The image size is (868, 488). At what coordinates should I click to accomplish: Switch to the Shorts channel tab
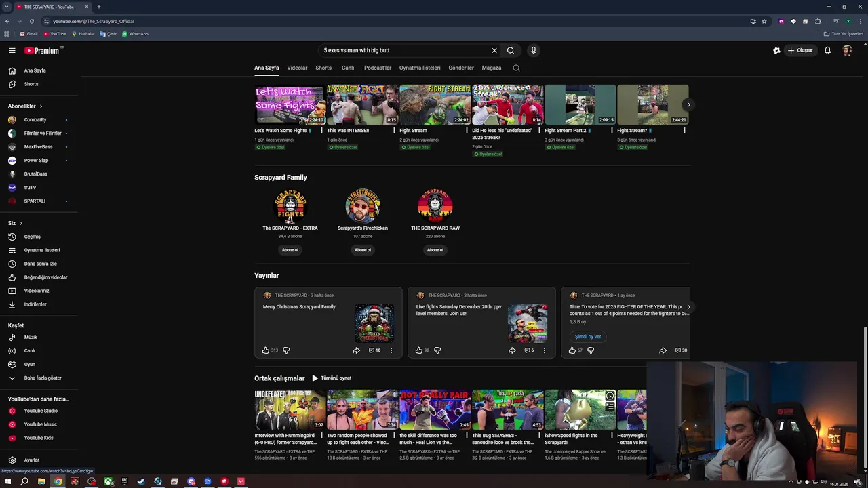point(323,68)
